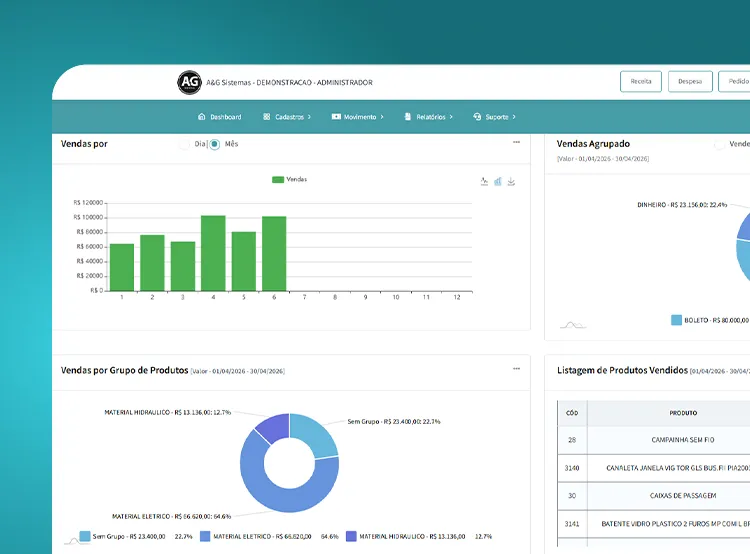Click product code 3140 cell
Image resolution: width=750 pixels, height=554 pixels.
click(x=572, y=468)
